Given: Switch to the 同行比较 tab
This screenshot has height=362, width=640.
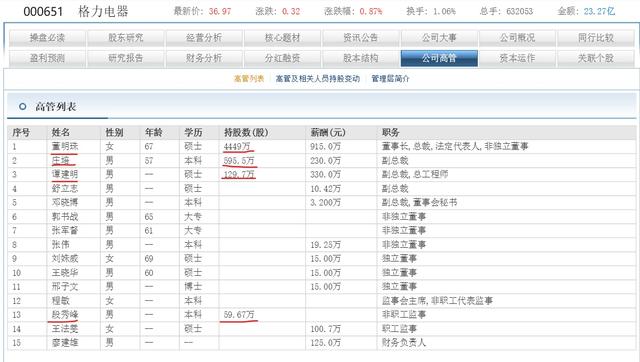Looking at the screenshot, I should pos(596,38).
